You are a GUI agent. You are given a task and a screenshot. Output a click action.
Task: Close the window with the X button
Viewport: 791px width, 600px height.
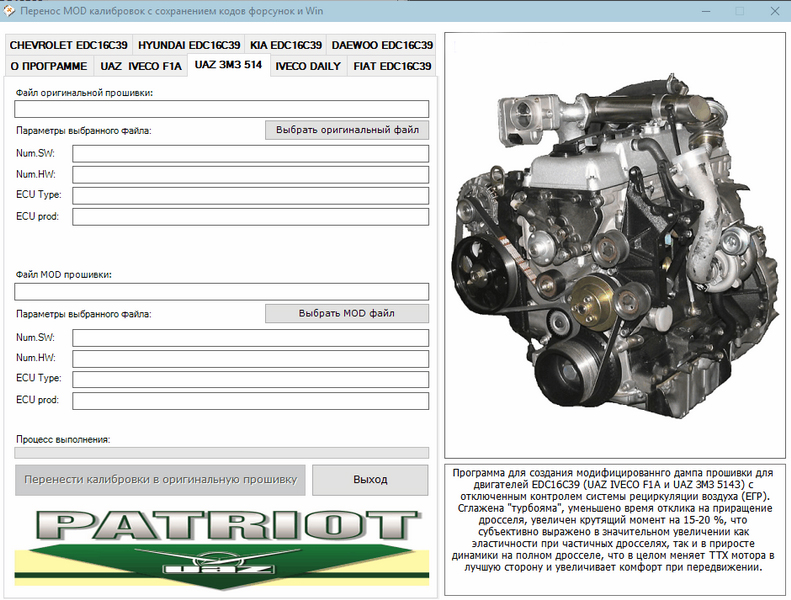(775, 11)
